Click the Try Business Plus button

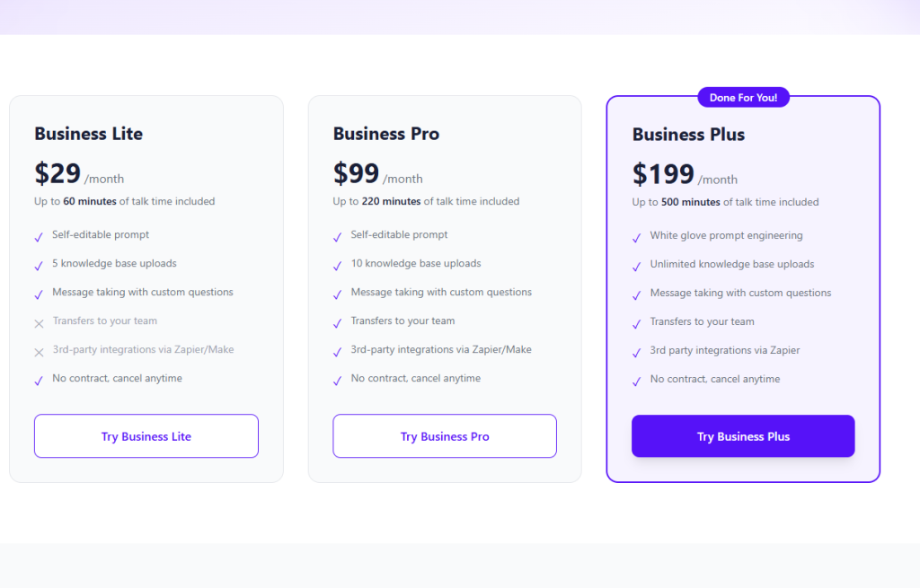(x=743, y=437)
